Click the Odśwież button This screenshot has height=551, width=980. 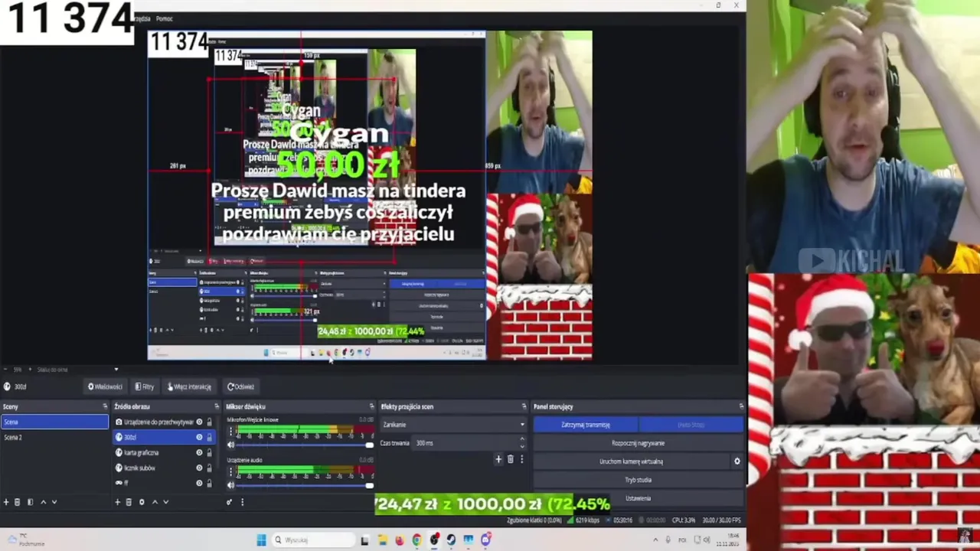coord(240,386)
